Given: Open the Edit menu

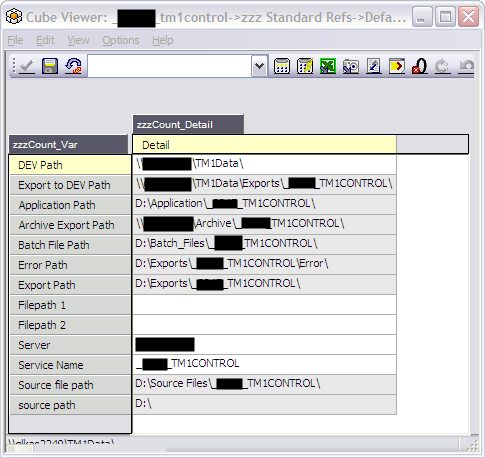Looking at the screenshot, I should click(45, 40).
